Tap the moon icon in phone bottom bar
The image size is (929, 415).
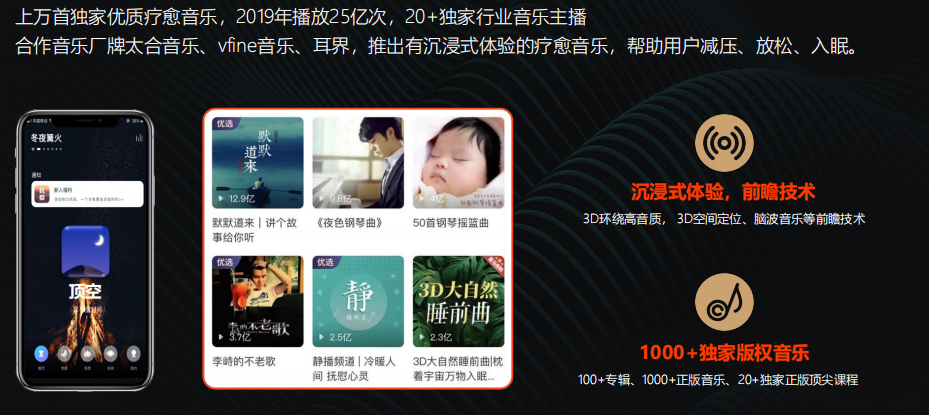(64, 354)
